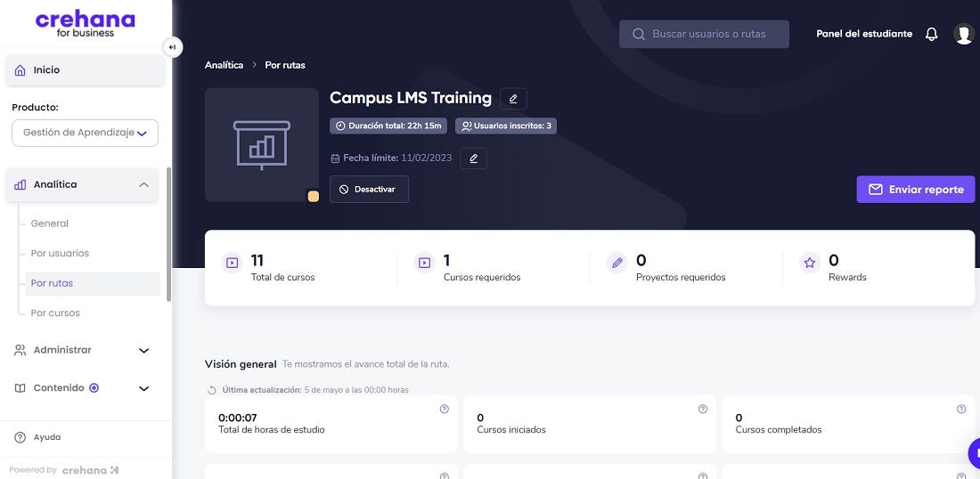The height and width of the screenshot is (479, 980).
Task: Select Por usuarios in sidebar
Action: (x=60, y=254)
